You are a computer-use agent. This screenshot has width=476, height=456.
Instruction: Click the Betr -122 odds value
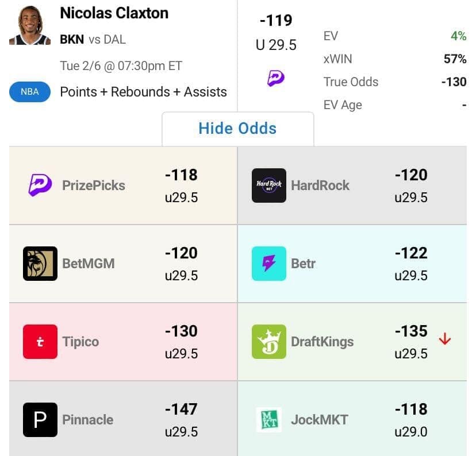tap(410, 253)
